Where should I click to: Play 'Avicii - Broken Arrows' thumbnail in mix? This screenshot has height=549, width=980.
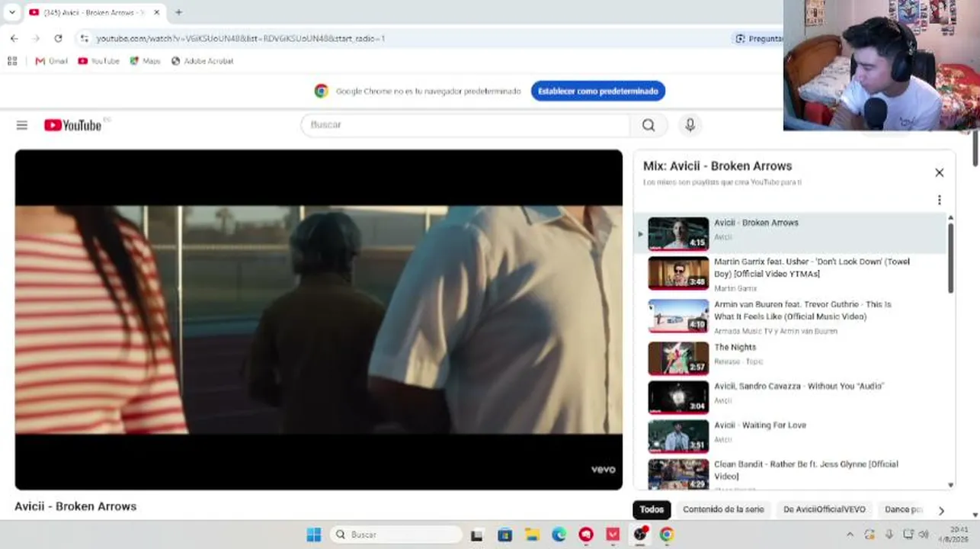[x=678, y=234]
